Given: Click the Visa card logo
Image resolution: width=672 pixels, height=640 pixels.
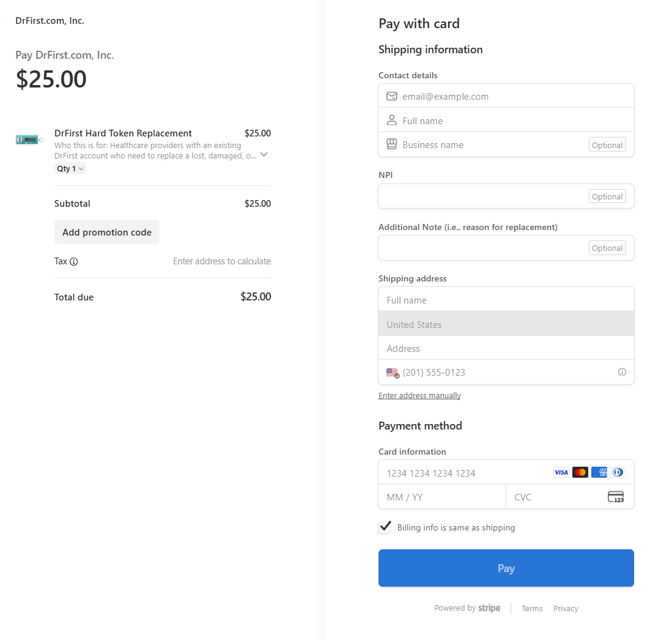Looking at the screenshot, I should [x=561, y=472].
